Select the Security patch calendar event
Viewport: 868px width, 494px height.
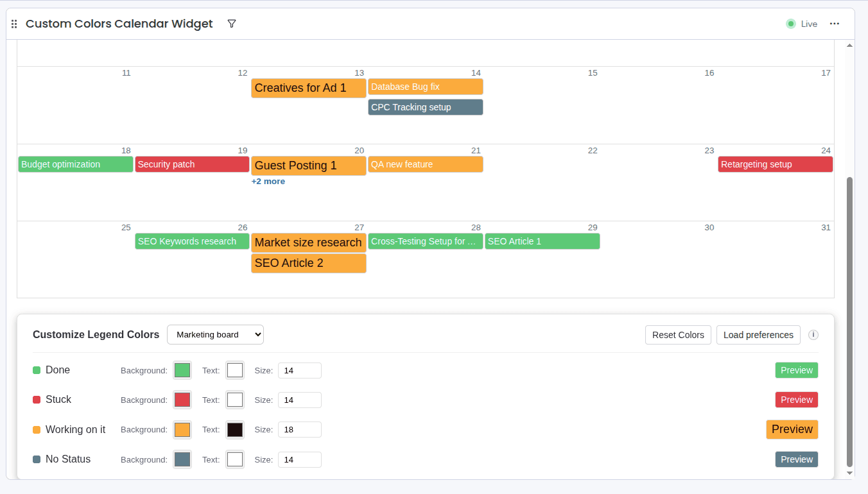click(x=191, y=164)
